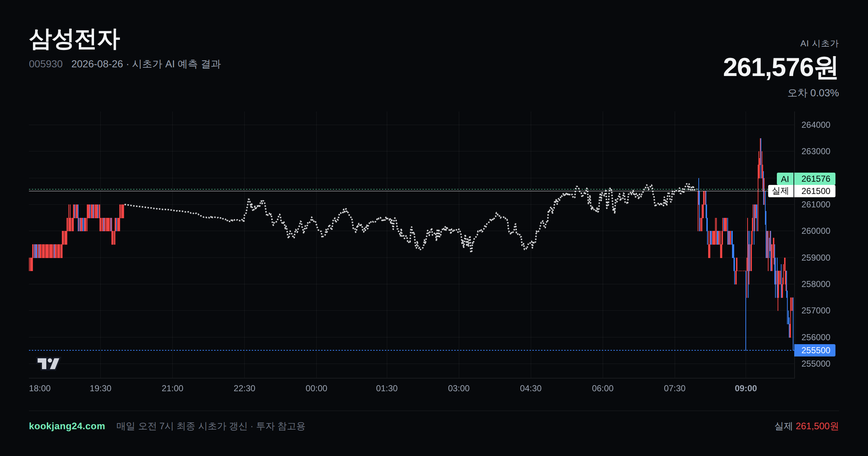868x456 pixels.
Task: Click the 22:30 time axis label
Action: tap(244, 388)
